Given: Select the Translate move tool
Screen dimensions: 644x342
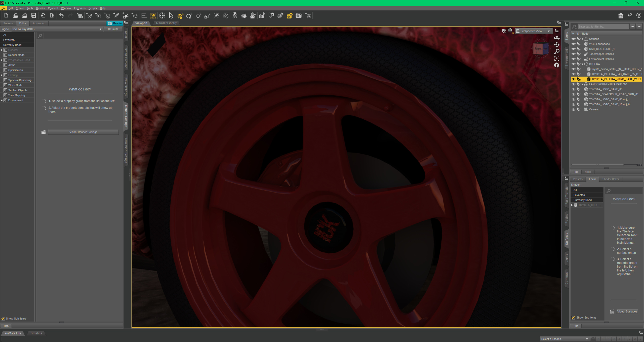Looking at the screenshot, I should tap(198, 15).
